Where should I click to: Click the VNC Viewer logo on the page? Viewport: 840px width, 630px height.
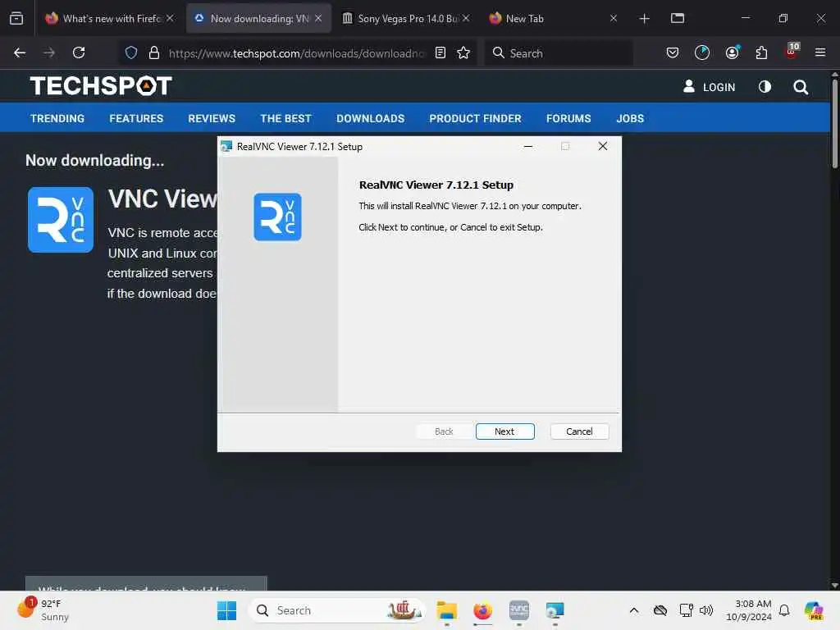pyautogui.click(x=61, y=220)
